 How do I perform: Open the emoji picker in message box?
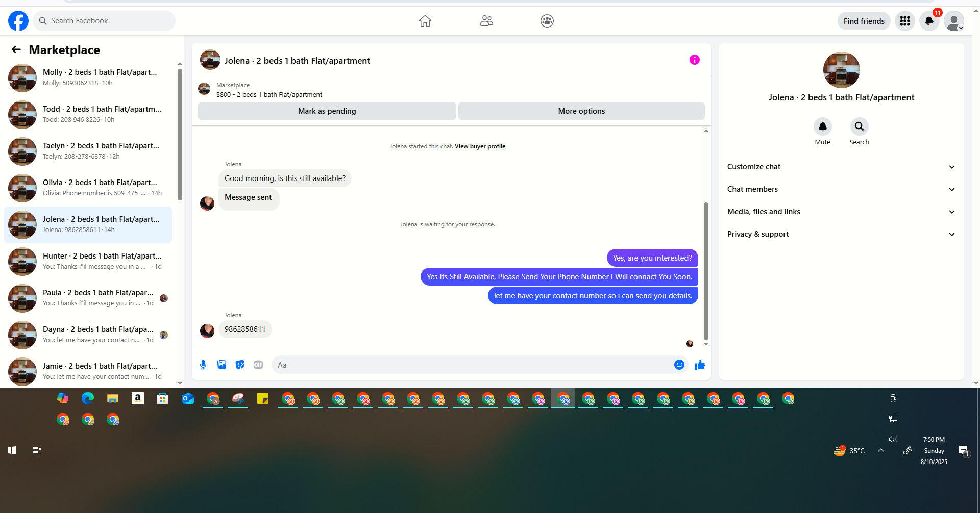[679, 365]
